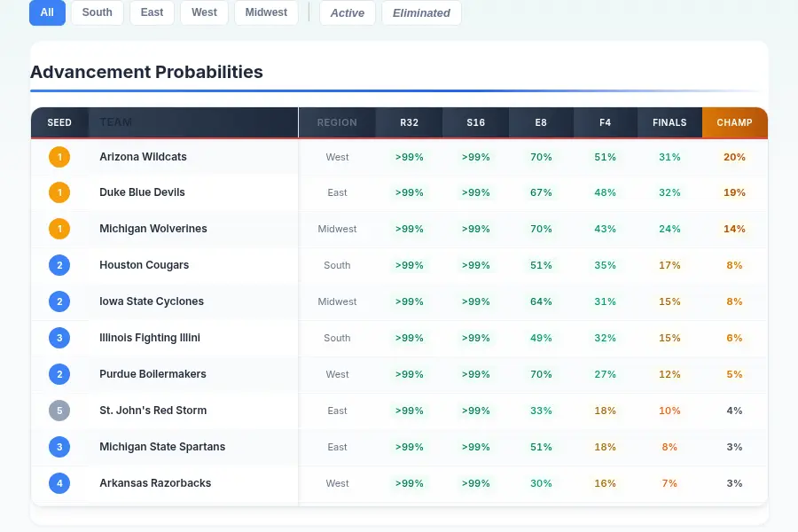
Task: Click Michigan Wolverines 14% champ probability
Action: point(734,229)
